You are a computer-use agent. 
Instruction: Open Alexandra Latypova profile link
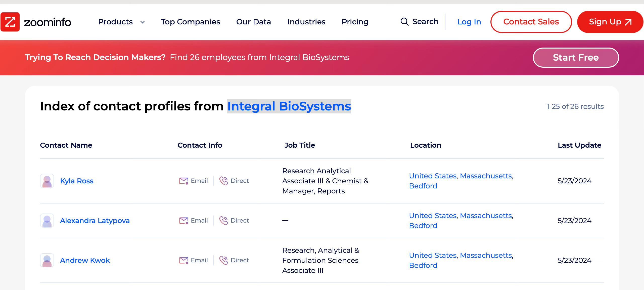[95, 221]
